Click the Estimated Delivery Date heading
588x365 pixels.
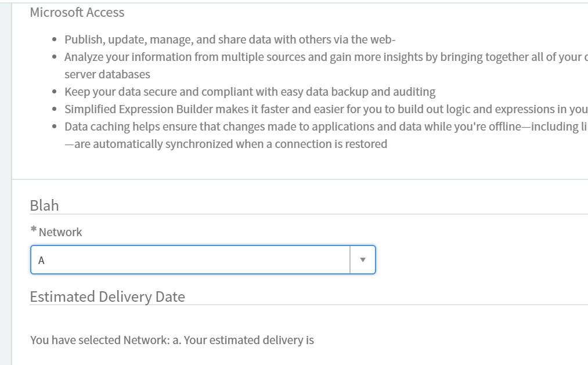[x=107, y=297]
